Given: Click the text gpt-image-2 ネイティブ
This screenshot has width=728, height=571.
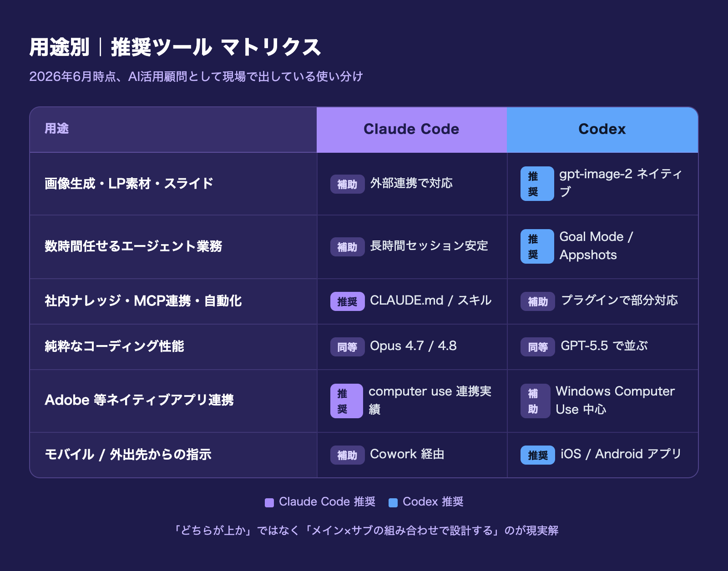Looking at the screenshot, I should [621, 183].
